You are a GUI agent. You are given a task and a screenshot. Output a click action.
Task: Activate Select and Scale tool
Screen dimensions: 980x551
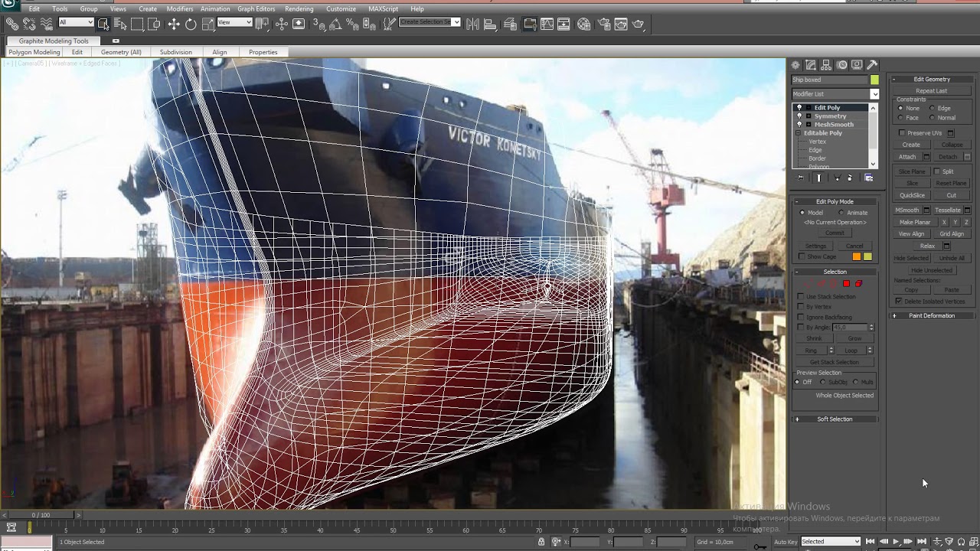207,24
